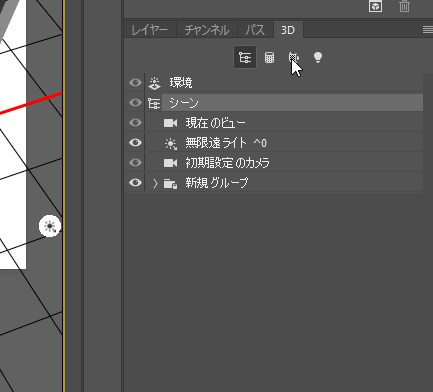Click the シーン scene tree icon

pyautogui.click(x=154, y=103)
